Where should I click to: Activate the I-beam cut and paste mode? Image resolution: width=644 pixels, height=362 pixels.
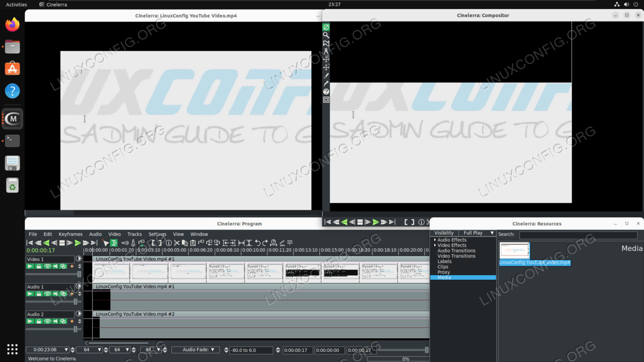click(x=114, y=243)
